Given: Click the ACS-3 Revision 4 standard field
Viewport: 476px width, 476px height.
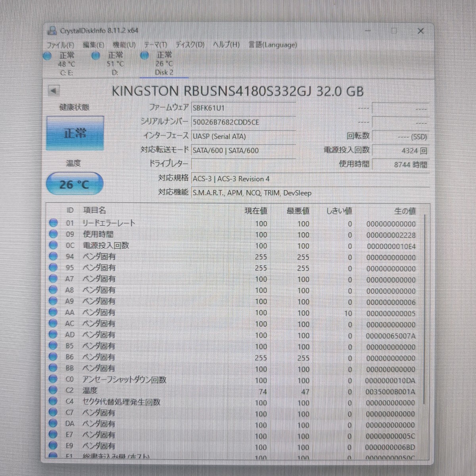Looking at the screenshot, I should point(310,178).
